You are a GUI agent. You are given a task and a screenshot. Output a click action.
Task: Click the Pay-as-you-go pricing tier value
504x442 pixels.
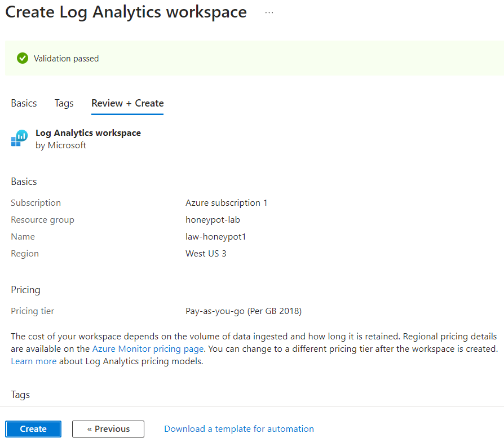point(244,311)
